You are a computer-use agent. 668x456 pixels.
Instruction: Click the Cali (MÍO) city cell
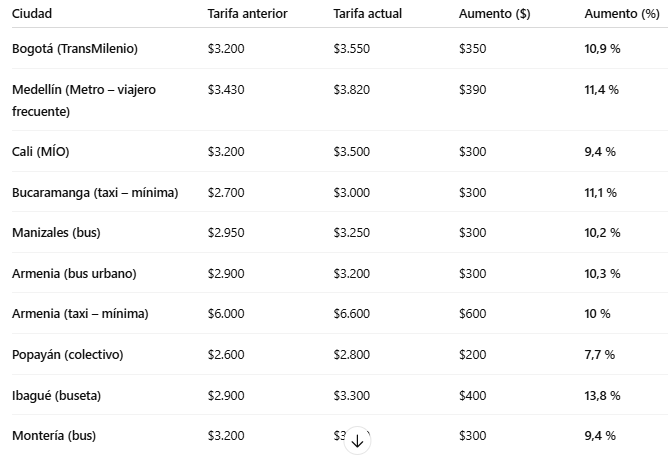pyautogui.click(x=40, y=152)
